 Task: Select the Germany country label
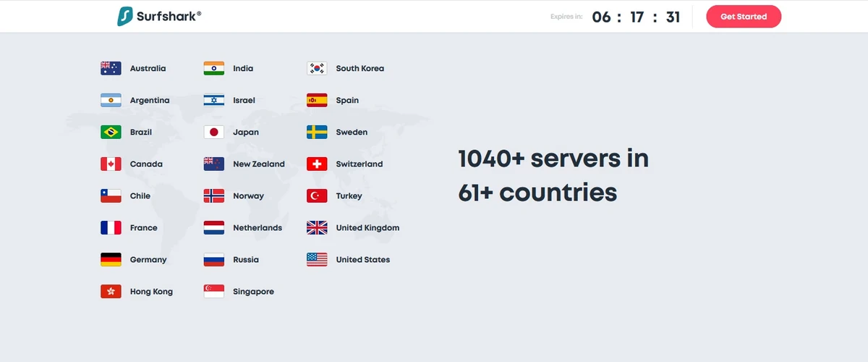coord(148,260)
